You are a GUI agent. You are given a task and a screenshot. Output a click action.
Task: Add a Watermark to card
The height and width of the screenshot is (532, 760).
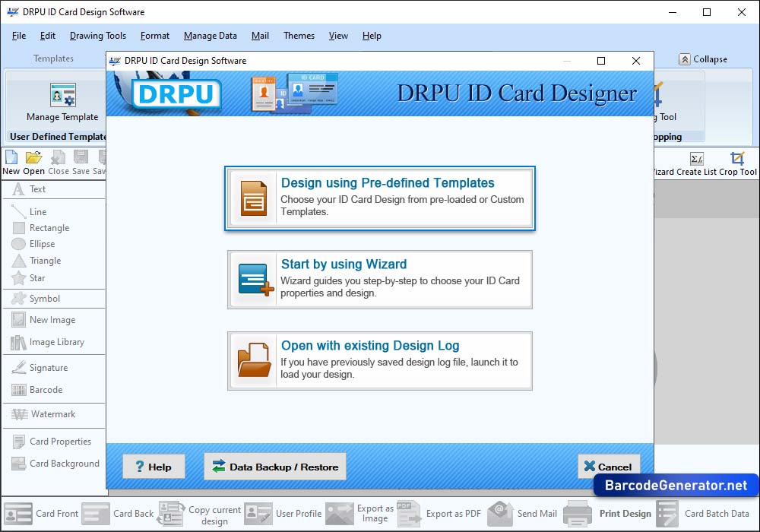(43, 414)
